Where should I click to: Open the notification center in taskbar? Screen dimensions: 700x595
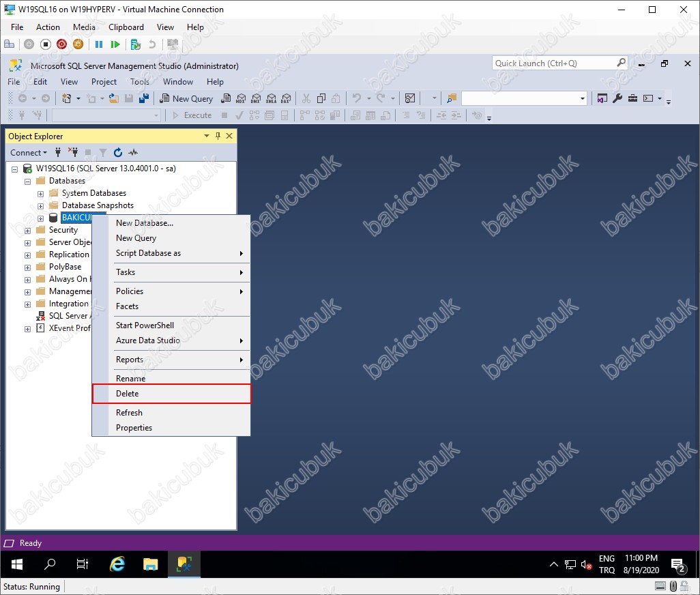(x=679, y=564)
